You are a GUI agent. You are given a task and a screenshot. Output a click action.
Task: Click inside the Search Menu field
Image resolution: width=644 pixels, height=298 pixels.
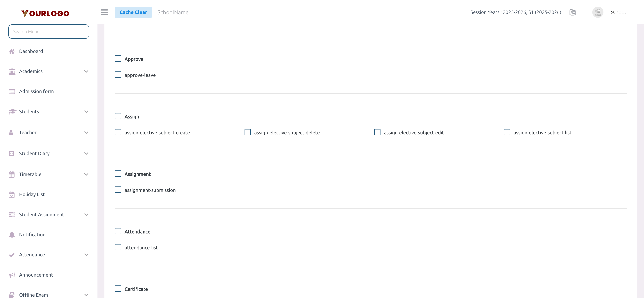click(49, 31)
